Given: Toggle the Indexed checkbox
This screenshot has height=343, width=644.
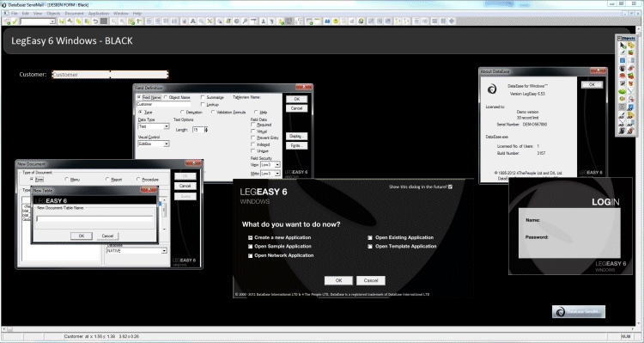Looking at the screenshot, I should click(x=253, y=144).
